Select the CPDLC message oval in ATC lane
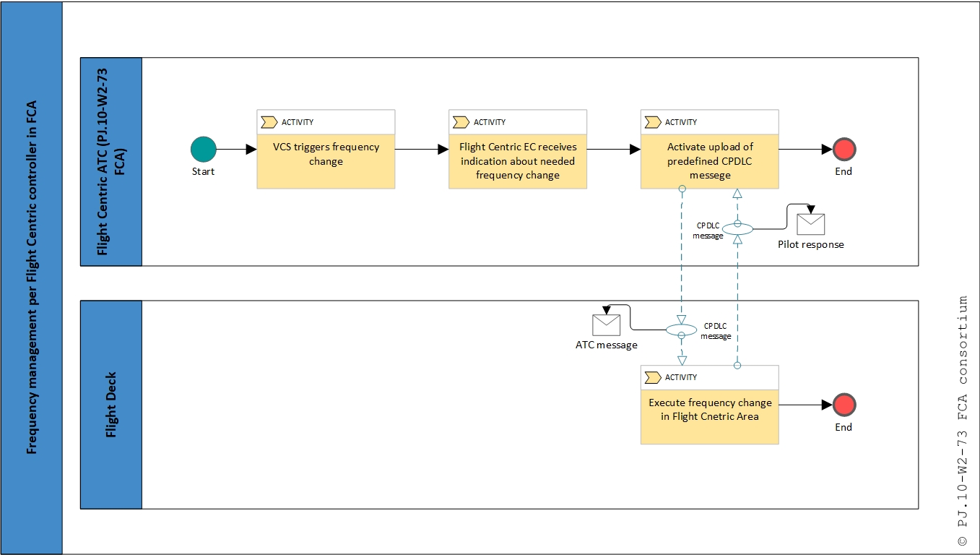 737,229
